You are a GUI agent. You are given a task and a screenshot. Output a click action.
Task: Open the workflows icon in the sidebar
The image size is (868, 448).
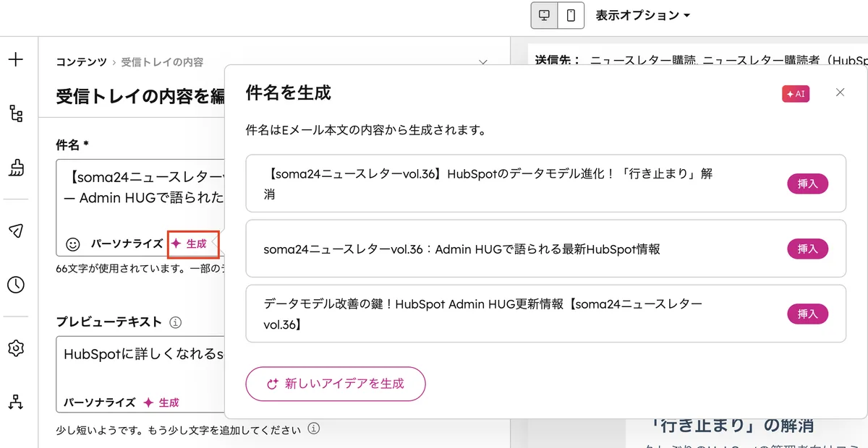(14, 113)
